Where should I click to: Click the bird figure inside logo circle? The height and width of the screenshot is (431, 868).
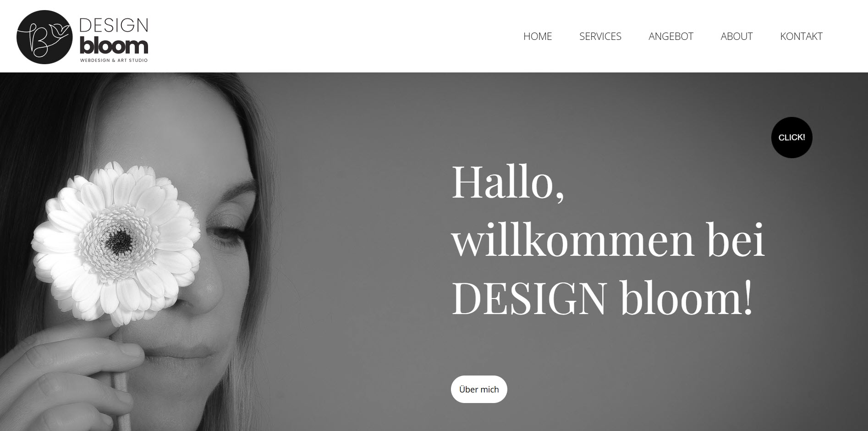pos(61,32)
